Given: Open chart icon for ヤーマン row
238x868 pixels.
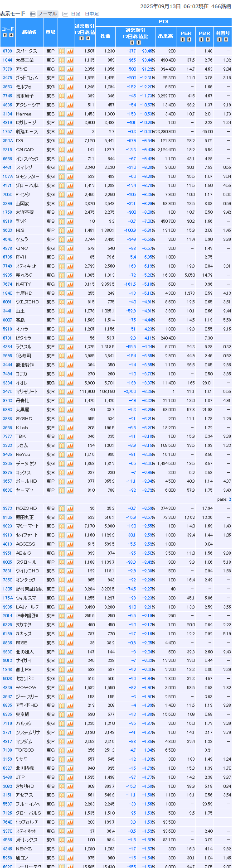Looking at the screenshot, I should (x=70, y=490).
